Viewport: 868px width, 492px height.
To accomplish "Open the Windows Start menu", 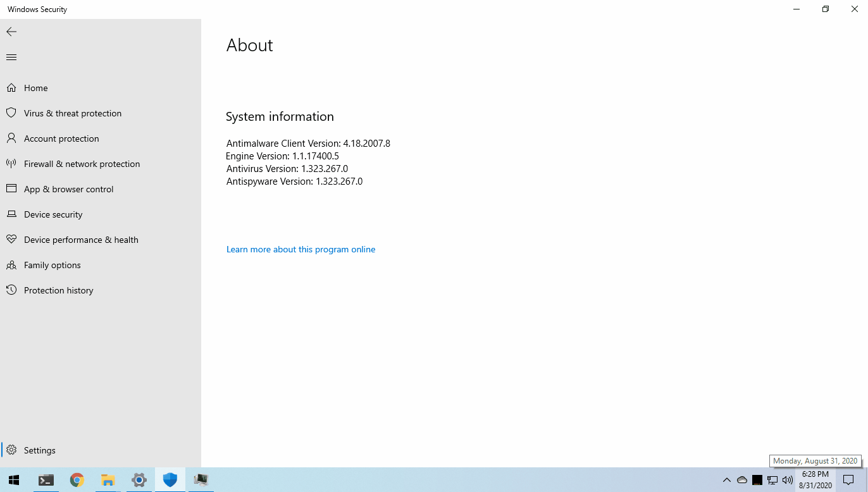I will pos(14,480).
